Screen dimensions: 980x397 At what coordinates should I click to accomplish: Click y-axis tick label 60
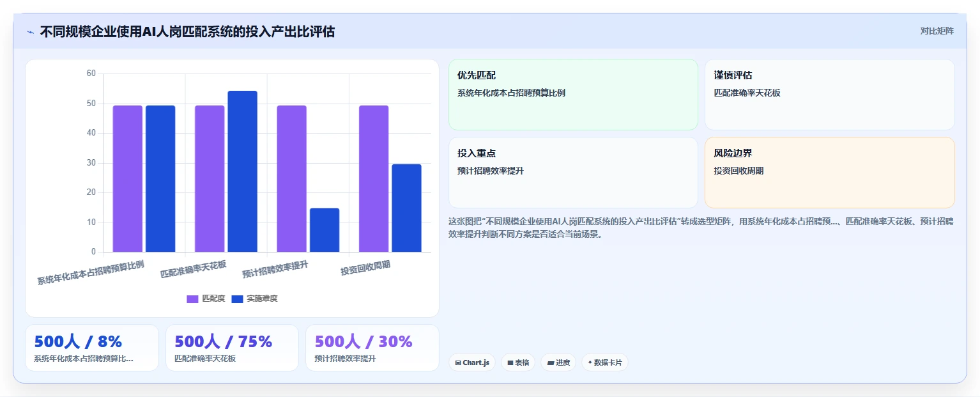pos(91,74)
